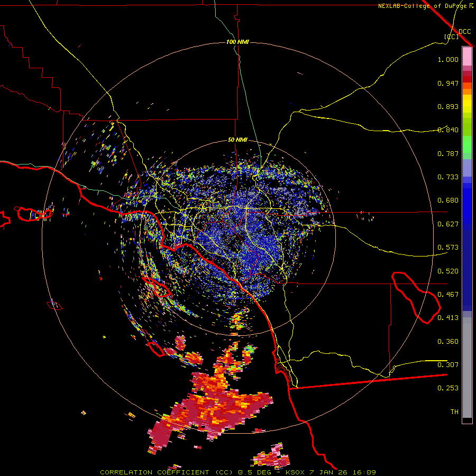Screen dimensions: 476x476
Task: Click the DCC label above the color scale
Action: (465, 32)
